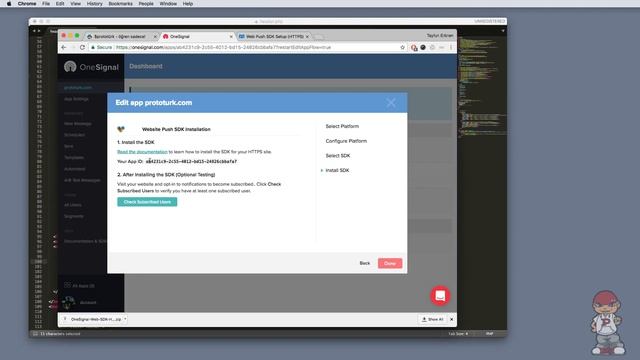Click the OneSignal logo
This screenshot has width=640, height=360.
point(91,67)
